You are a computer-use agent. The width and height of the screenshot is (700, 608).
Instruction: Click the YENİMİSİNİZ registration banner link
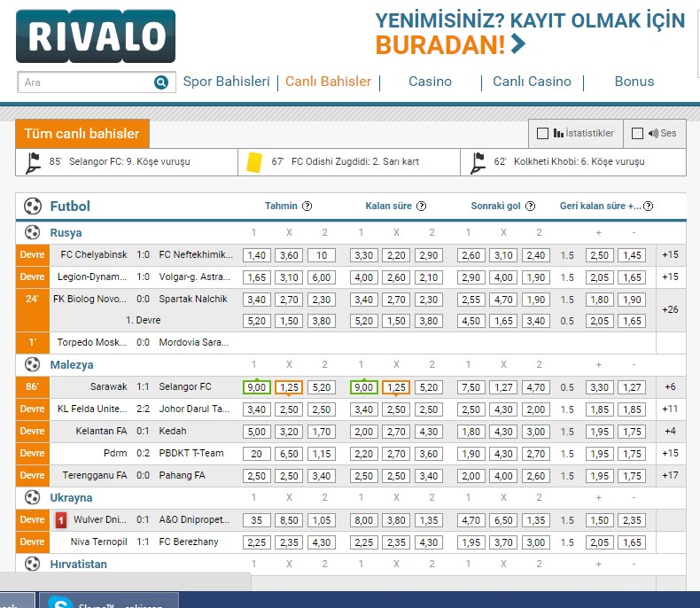[x=530, y=33]
